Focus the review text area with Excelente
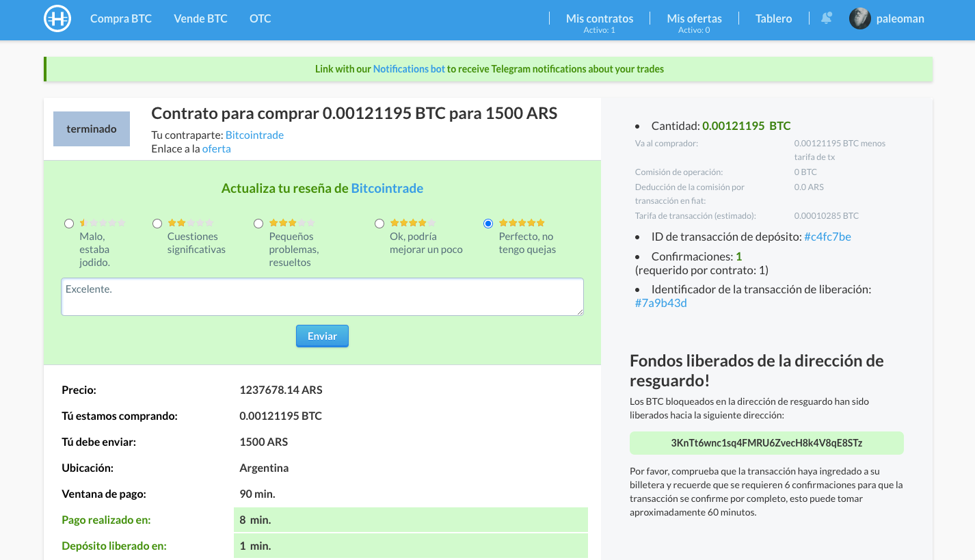 (x=322, y=297)
